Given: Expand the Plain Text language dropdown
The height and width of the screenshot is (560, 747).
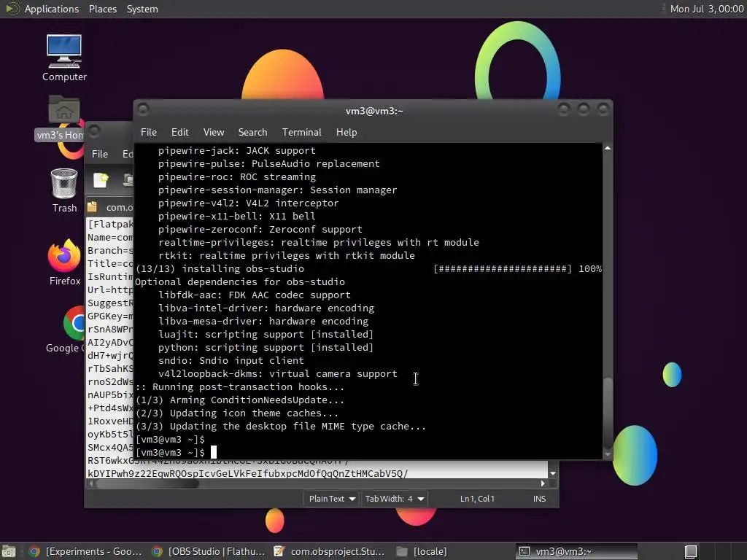Looking at the screenshot, I should (332, 499).
